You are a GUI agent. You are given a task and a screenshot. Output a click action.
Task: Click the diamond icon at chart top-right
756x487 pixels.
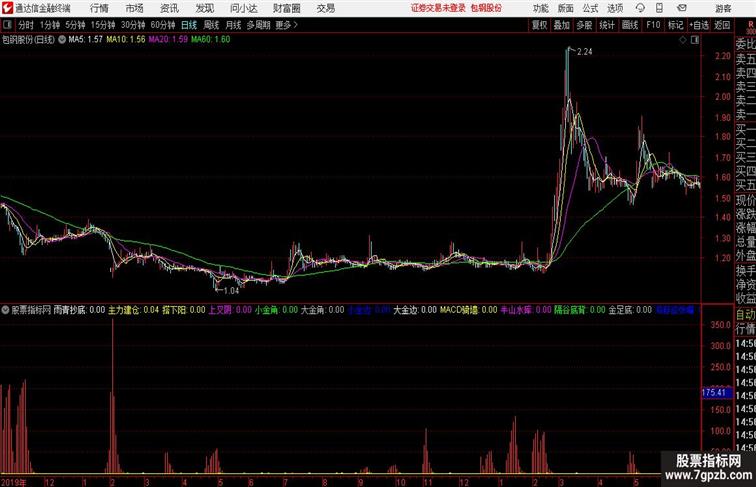[683, 40]
